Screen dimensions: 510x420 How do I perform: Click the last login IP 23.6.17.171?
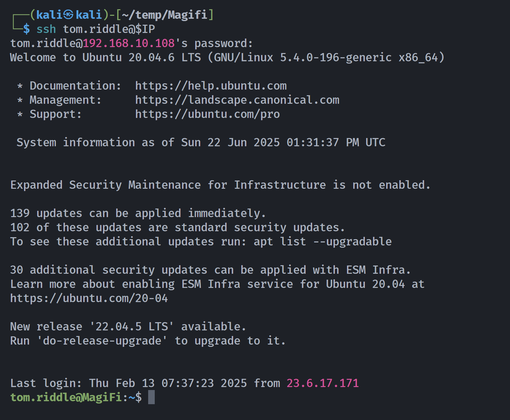(x=323, y=383)
